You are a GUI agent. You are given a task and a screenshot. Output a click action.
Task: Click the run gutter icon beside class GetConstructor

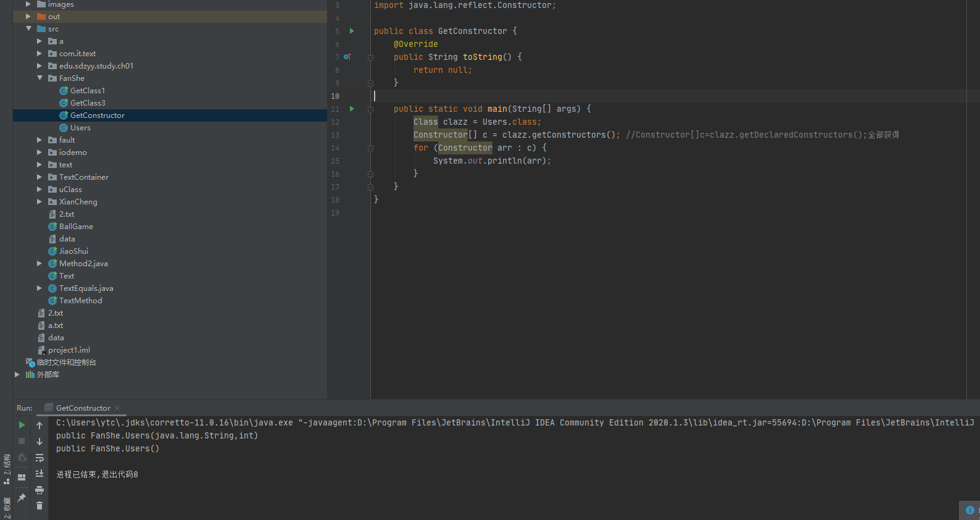(352, 31)
